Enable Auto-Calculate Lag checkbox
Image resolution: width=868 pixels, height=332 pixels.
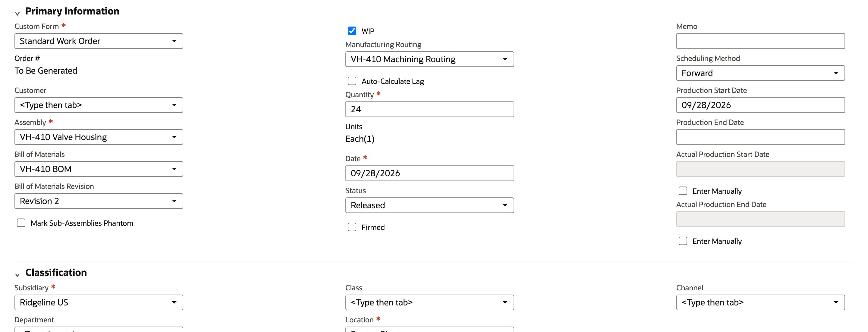pos(352,81)
